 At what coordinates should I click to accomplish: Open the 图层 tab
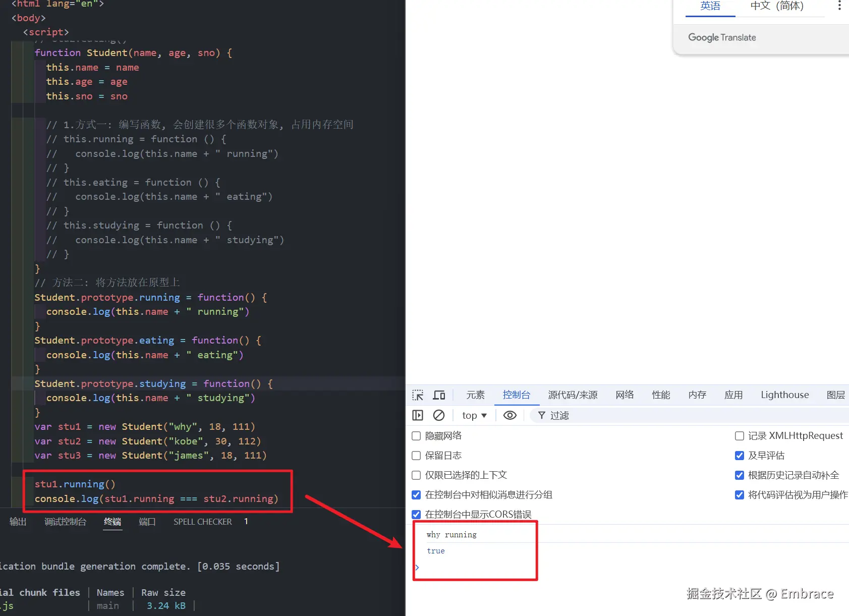[x=835, y=395]
